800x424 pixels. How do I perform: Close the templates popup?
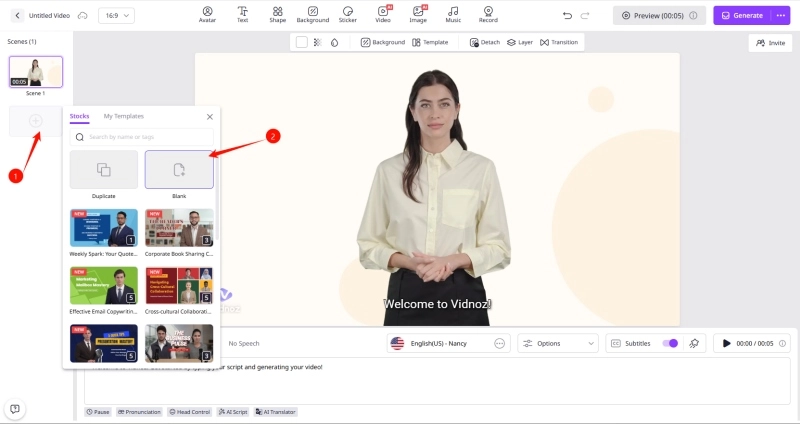coord(210,117)
